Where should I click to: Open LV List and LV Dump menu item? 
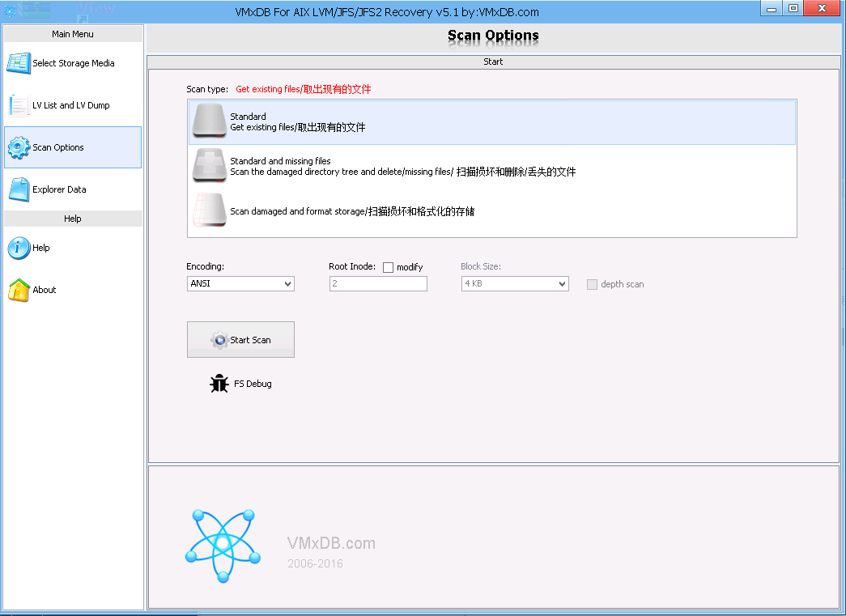pos(73,105)
